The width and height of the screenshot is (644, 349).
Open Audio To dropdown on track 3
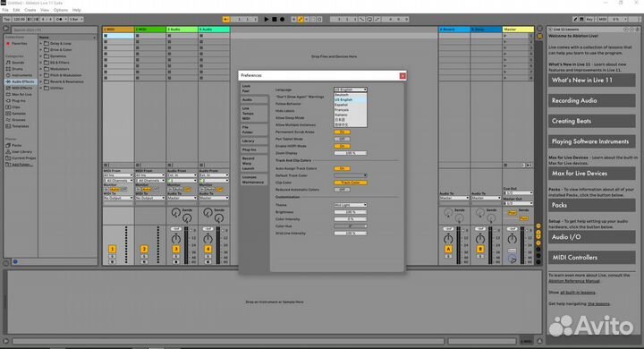[182, 198]
